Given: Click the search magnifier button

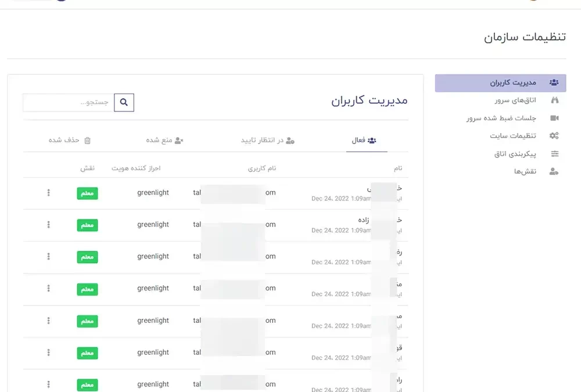Looking at the screenshot, I should (x=124, y=103).
